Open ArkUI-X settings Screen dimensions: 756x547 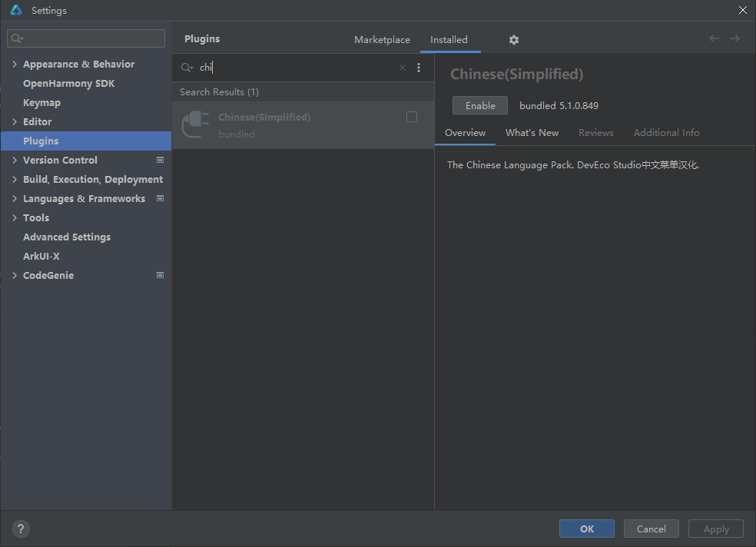(x=41, y=256)
